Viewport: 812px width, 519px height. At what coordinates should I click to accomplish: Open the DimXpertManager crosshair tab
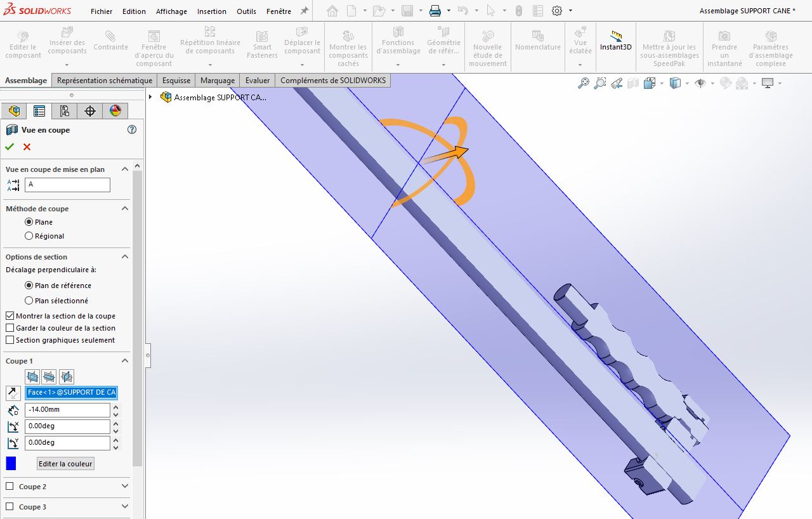(x=89, y=111)
